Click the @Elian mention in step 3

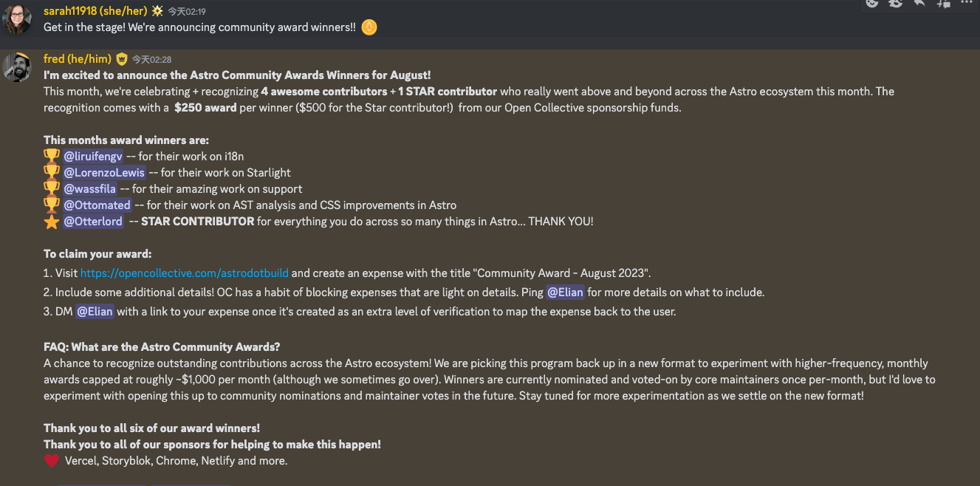tap(95, 311)
